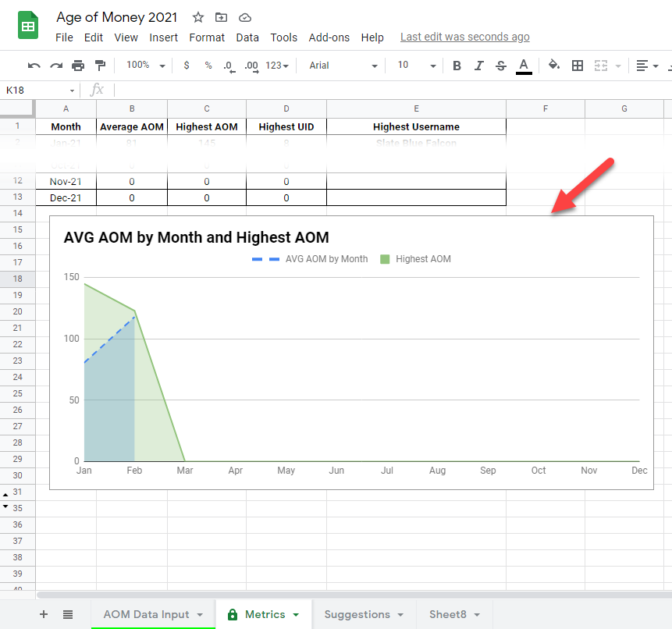Toggle bold formatting
Screen dimensions: 672x629
(x=457, y=66)
